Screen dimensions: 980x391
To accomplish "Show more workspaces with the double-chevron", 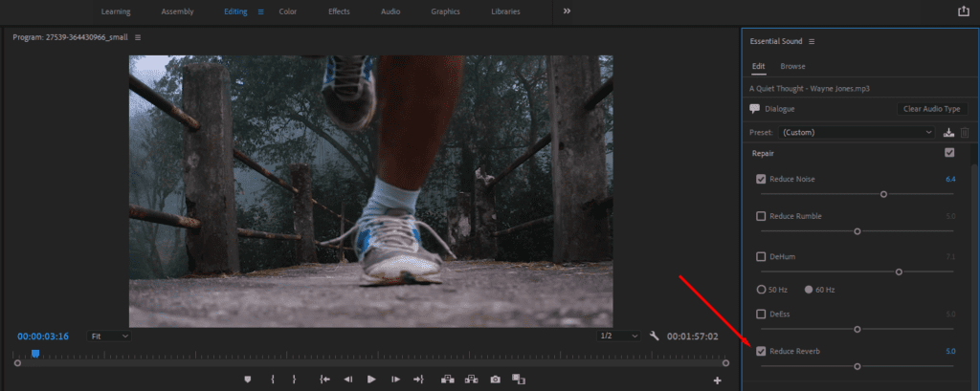I will click(567, 11).
